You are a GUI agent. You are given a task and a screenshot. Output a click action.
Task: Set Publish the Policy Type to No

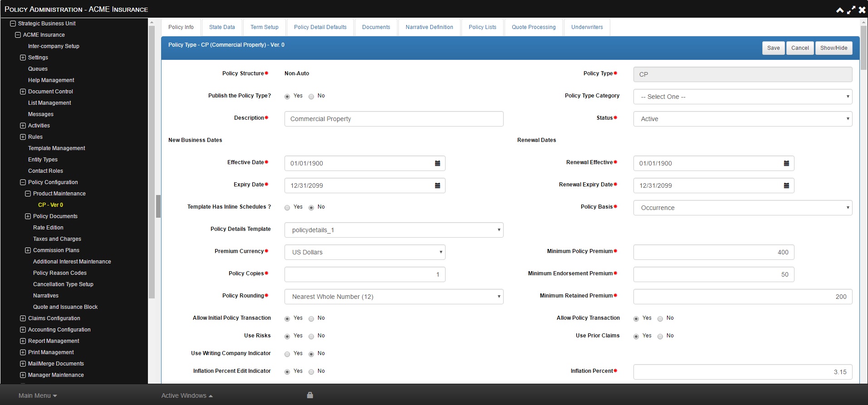[x=311, y=97]
